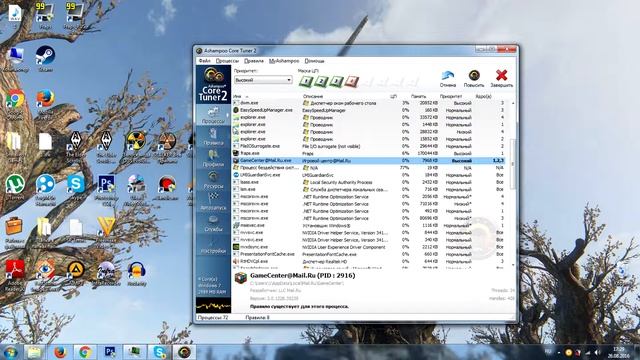This screenshot has width=640, height=360.
Task: Click the Правила: 8 status bar entry
Action: pos(257,317)
